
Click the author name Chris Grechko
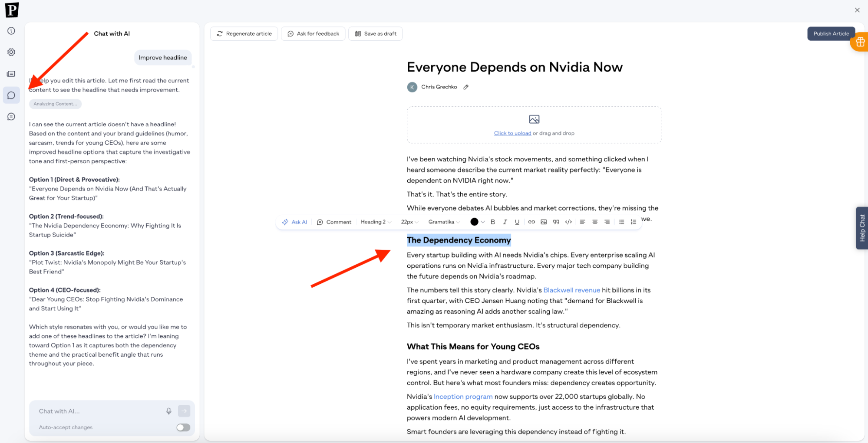(439, 87)
